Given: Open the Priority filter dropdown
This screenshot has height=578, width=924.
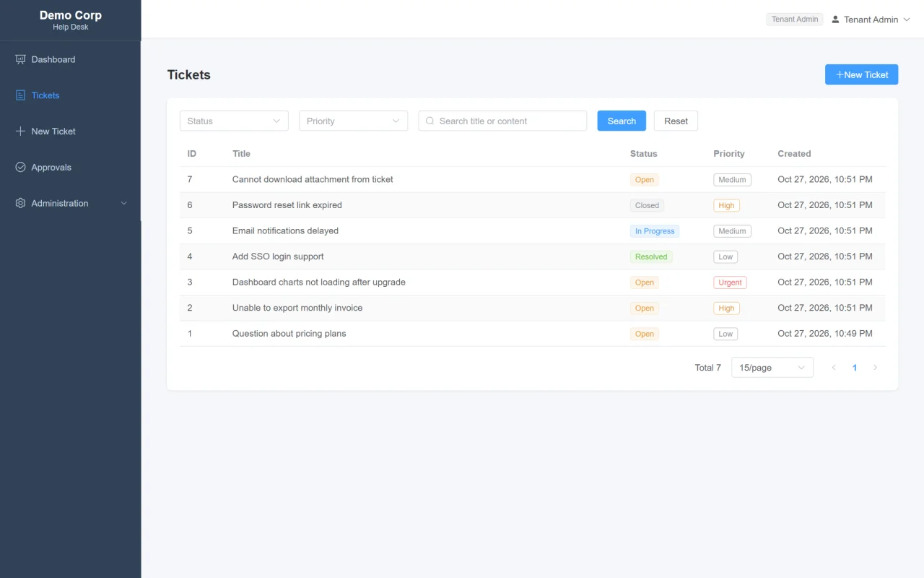Looking at the screenshot, I should click(x=353, y=121).
